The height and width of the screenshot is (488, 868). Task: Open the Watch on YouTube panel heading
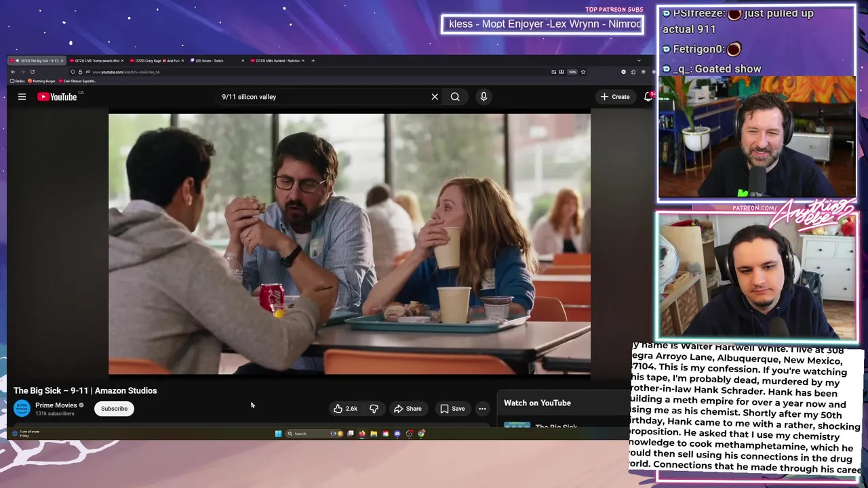point(537,403)
